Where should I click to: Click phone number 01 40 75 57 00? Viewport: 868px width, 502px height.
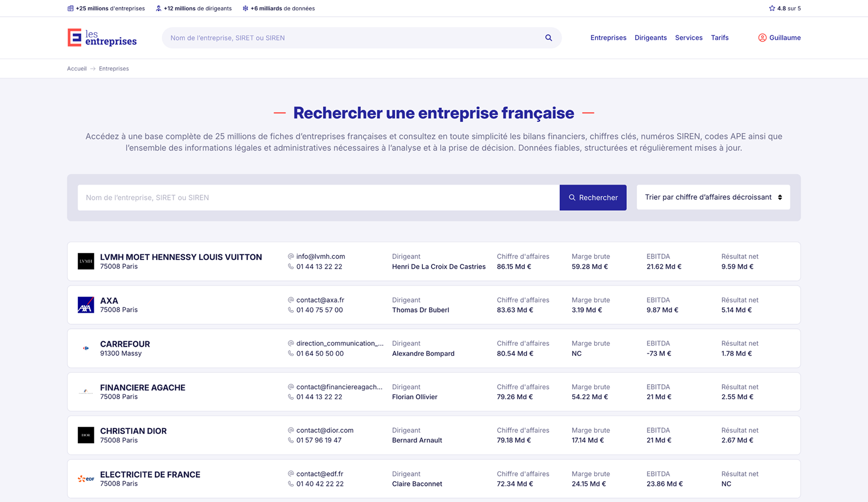click(x=320, y=310)
